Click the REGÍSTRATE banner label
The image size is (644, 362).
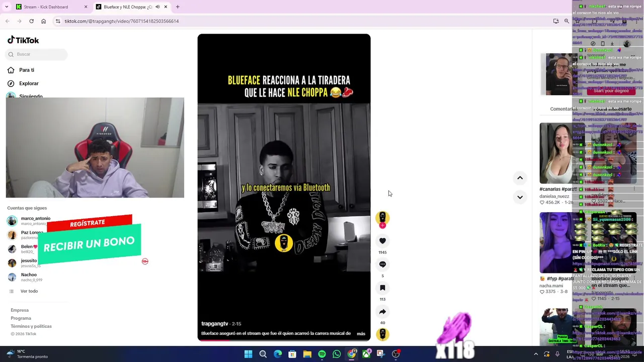pos(88,223)
